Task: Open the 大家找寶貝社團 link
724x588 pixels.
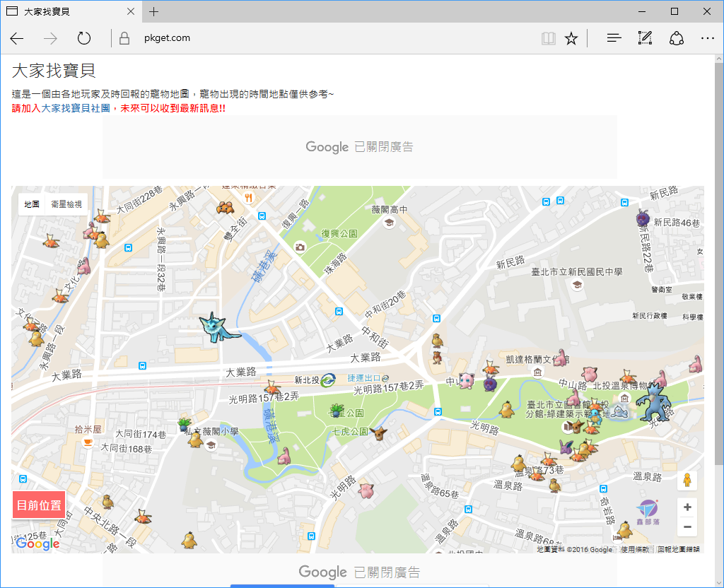Action: pyautogui.click(x=76, y=108)
